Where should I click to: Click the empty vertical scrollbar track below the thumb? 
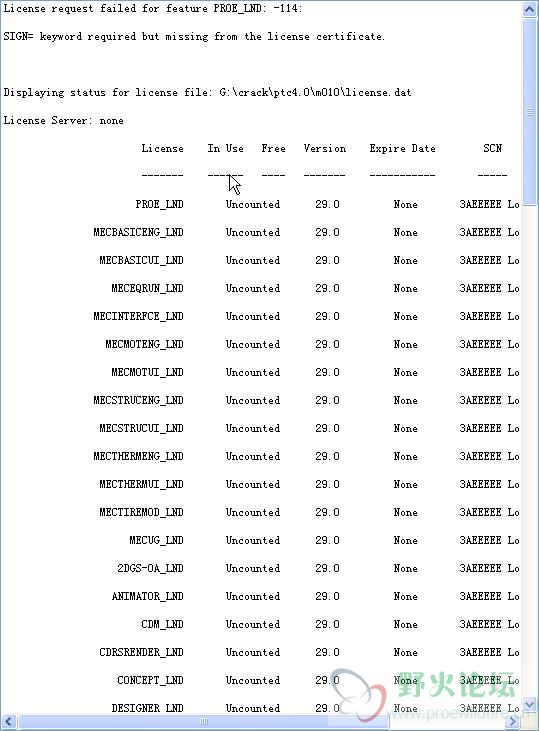(x=530, y=451)
